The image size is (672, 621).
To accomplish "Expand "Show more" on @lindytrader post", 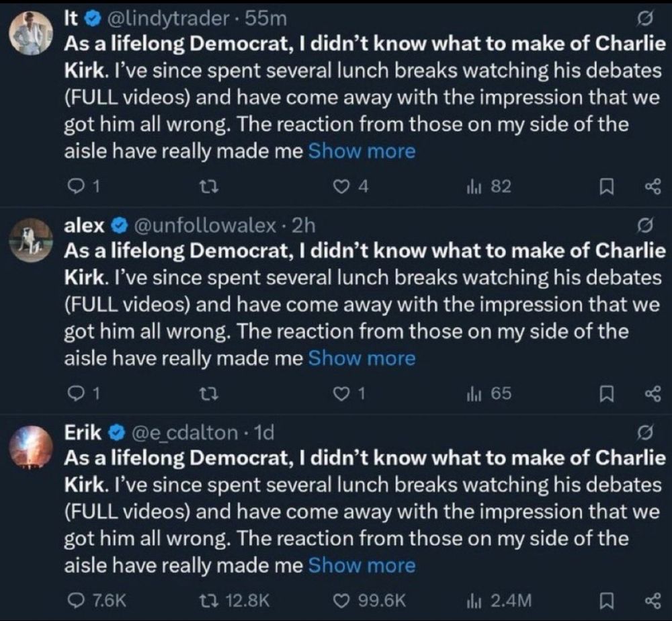I will tap(362, 152).
